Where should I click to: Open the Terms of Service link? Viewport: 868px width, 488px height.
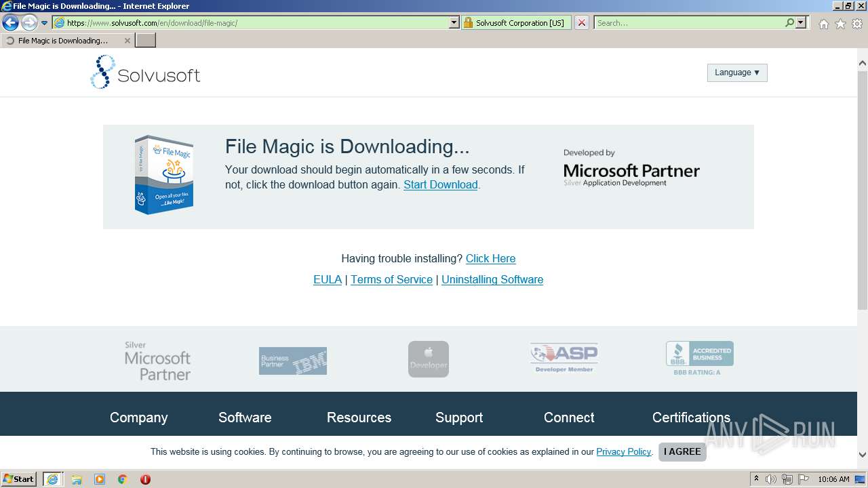[391, 279]
